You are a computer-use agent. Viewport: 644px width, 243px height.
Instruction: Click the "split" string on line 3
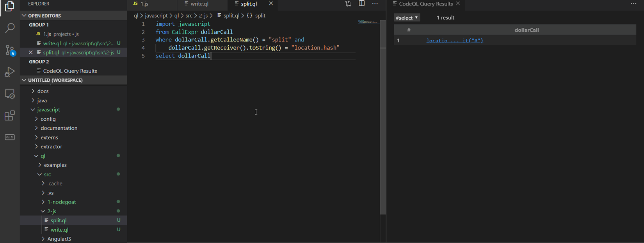coord(280,40)
